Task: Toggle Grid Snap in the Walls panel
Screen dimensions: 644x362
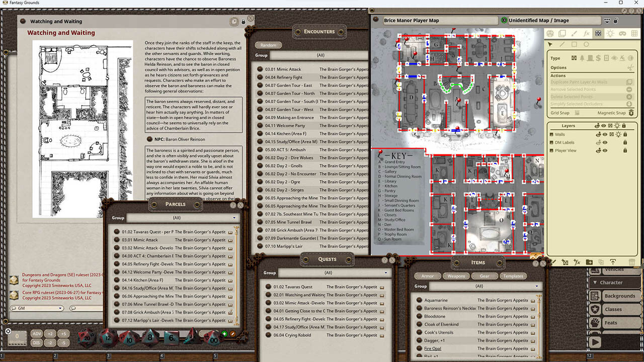Action: [x=577, y=113]
